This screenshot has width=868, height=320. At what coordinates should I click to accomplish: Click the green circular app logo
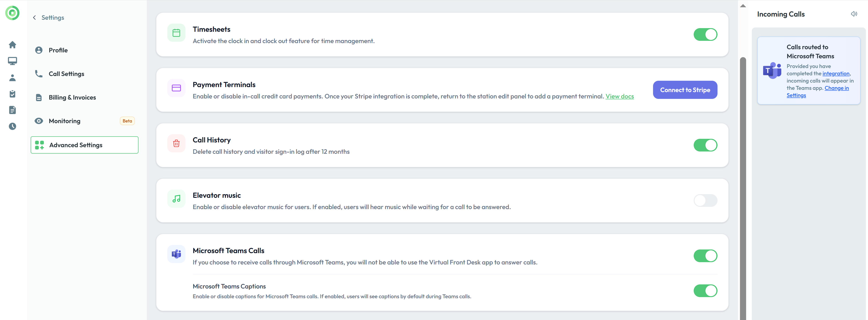(12, 13)
